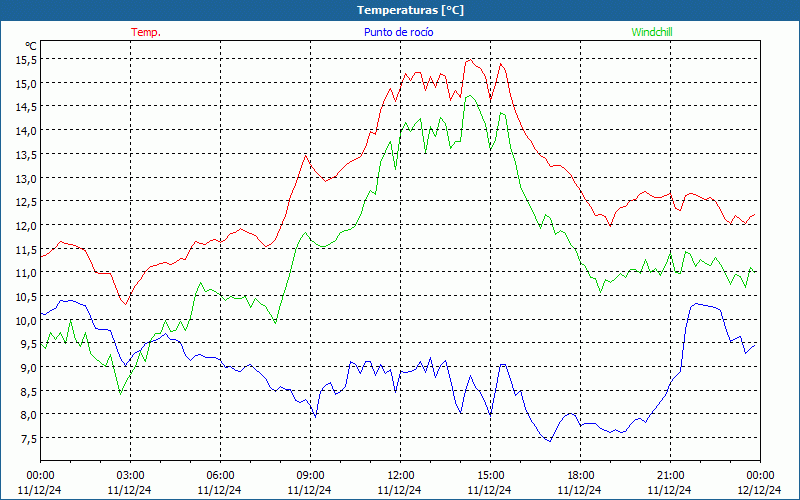The width and height of the screenshot is (800, 500).
Task: Click the 21:00 time axis label
Action: click(x=670, y=476)
